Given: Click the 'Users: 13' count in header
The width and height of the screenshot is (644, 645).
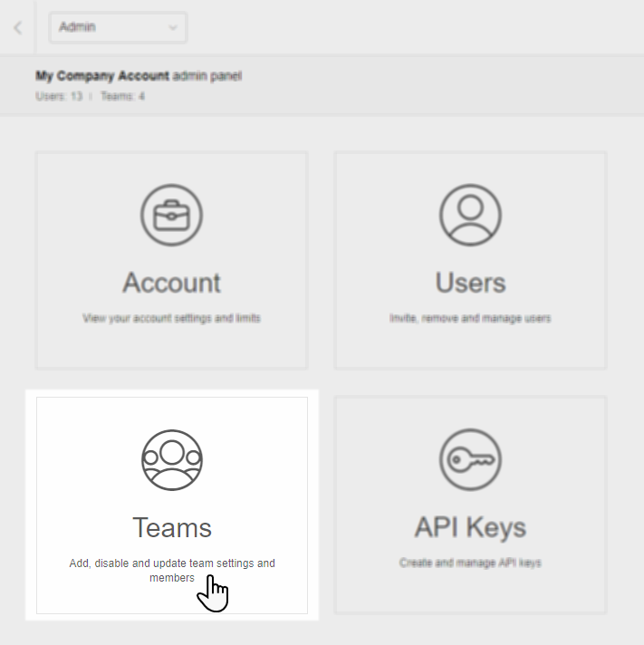Looking at the screenshot, I should point(59,96).
